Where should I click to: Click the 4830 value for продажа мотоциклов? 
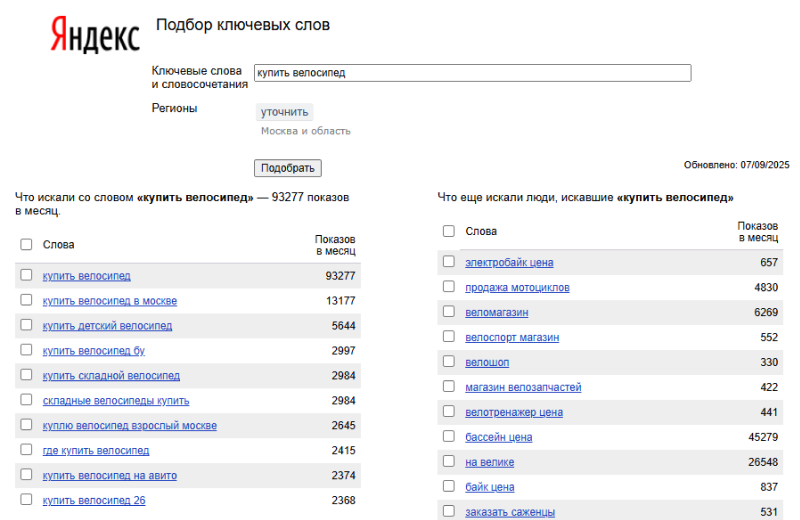coord(766,287)
